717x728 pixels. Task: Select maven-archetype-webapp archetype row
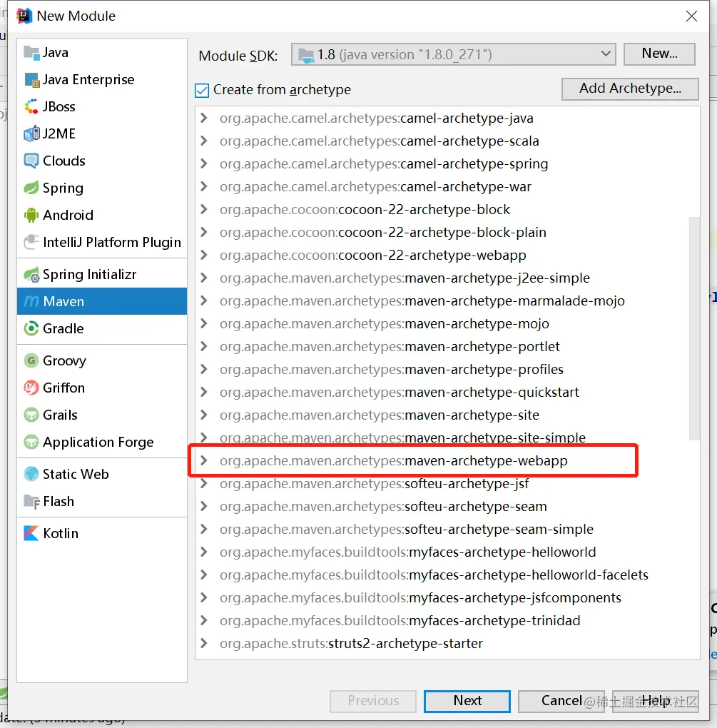(447, 460)
